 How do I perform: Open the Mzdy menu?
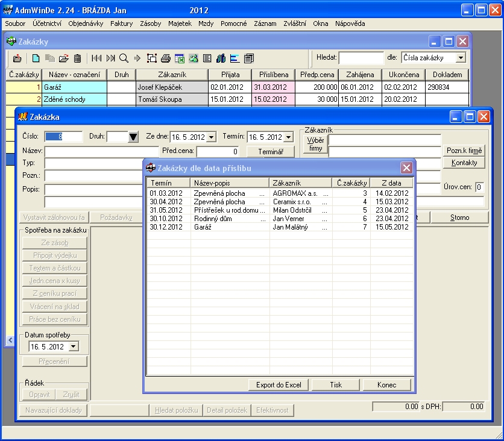coord(206,23)
